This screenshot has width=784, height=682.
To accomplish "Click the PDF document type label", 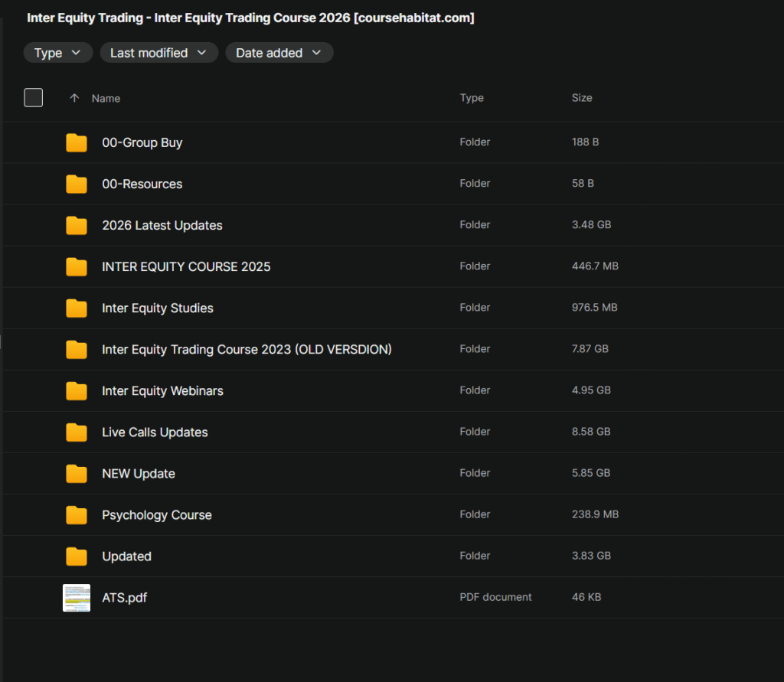I will click(x=495, y=597).
